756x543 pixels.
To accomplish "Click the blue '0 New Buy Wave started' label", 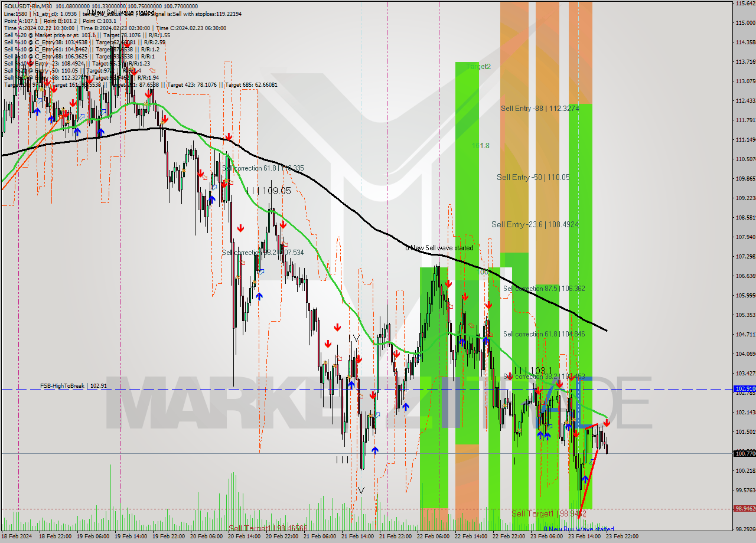I will pos(578,529).
